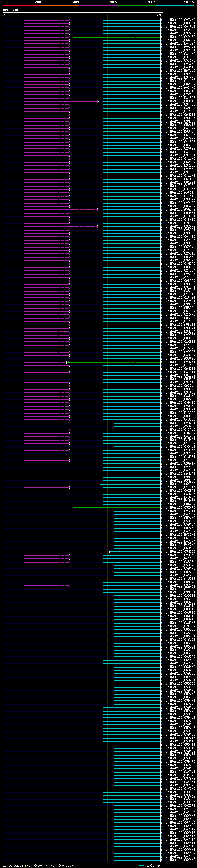Click the Large gaps legend text
197x868 pixels.
pos(38,866)
